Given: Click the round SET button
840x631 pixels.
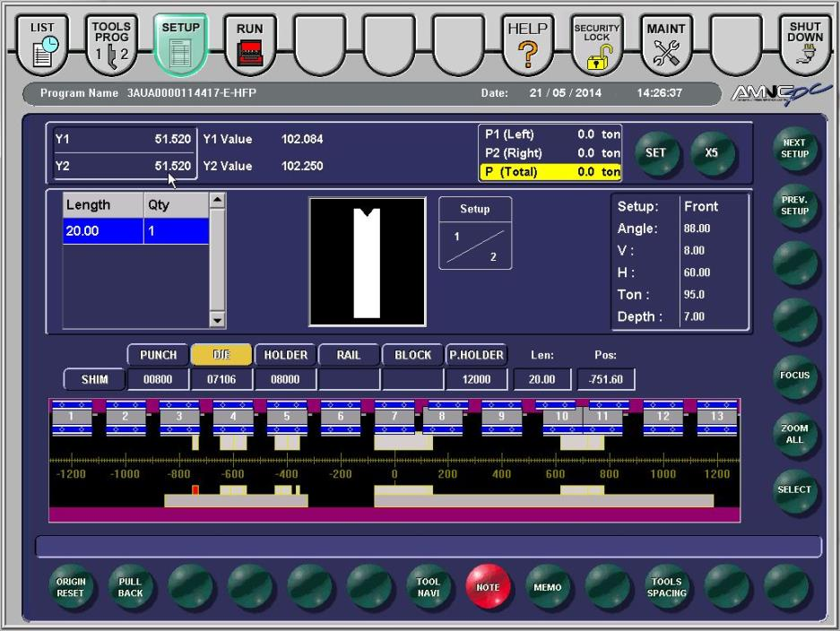Looking at the screenshot, I should point(655,153).
